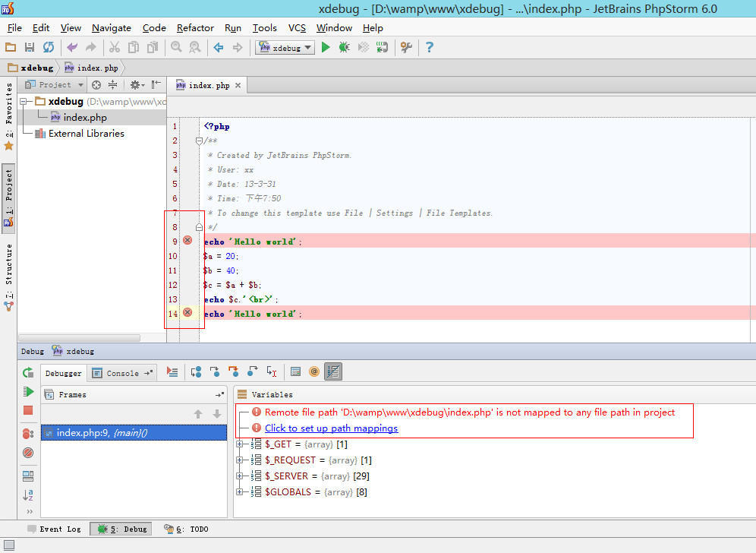Navigate Back with the blue left arrow

click(x=219, y=47)
